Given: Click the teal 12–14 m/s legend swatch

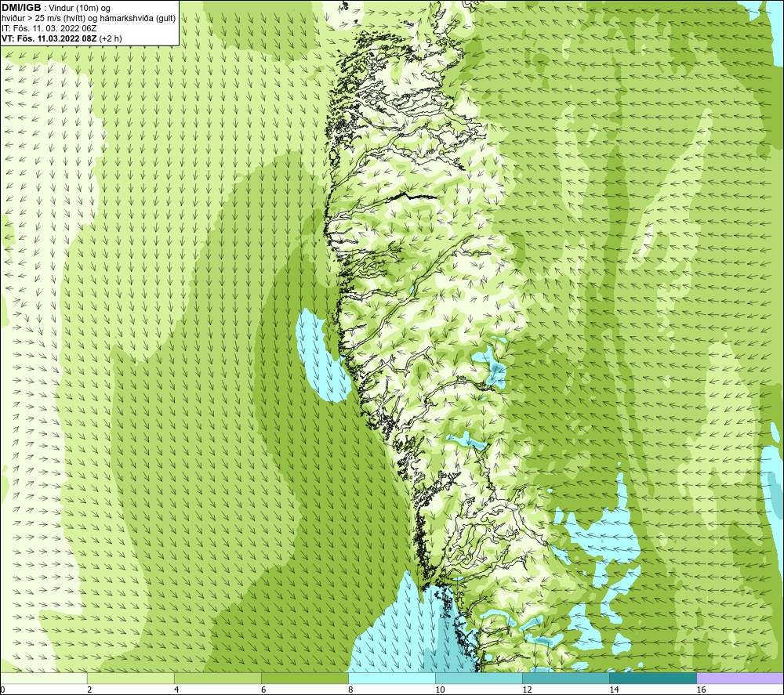Looking at the screenshot, I should (x=566, y=678).
